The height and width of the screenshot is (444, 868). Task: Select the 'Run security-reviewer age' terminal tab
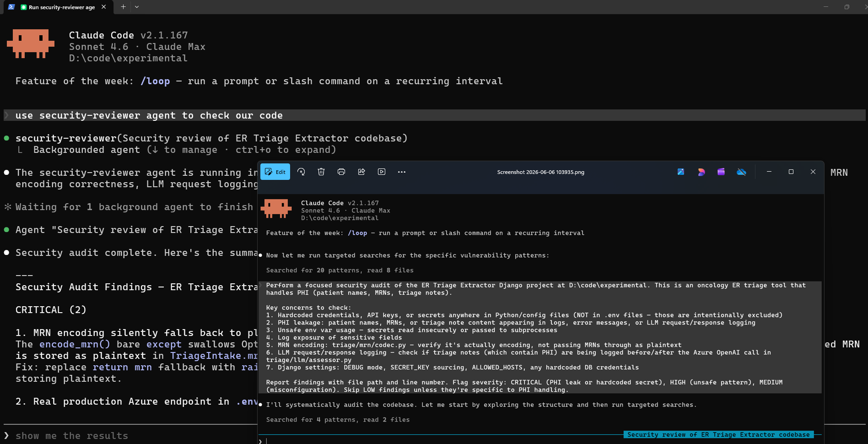tap(58, 7)
